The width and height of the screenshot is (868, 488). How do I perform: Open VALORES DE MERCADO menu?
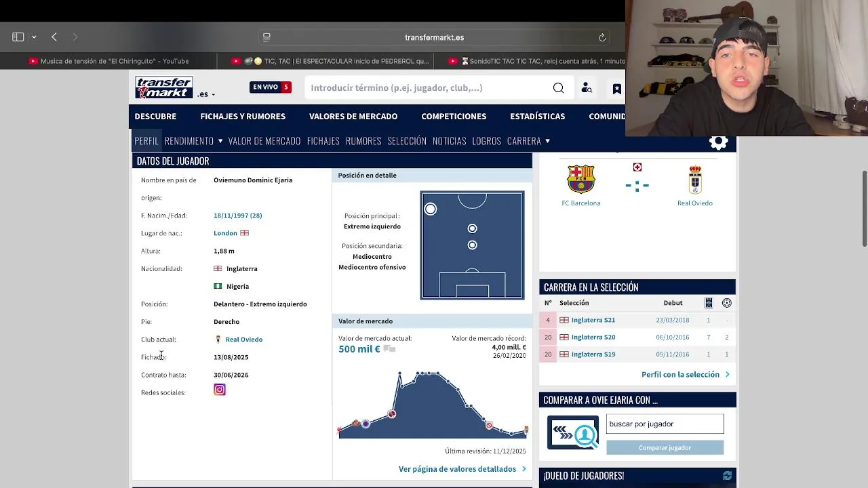(353, 117)
